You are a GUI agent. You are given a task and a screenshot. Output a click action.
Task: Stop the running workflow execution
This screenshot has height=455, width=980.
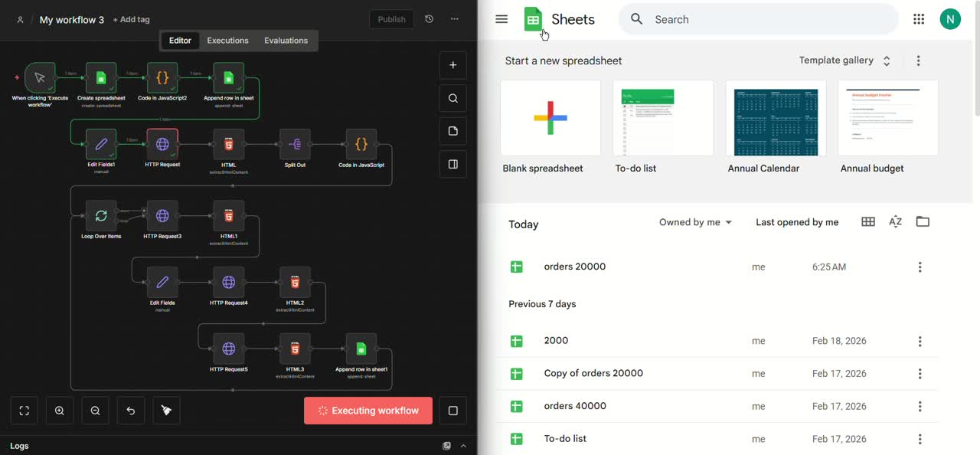point(452,411)
